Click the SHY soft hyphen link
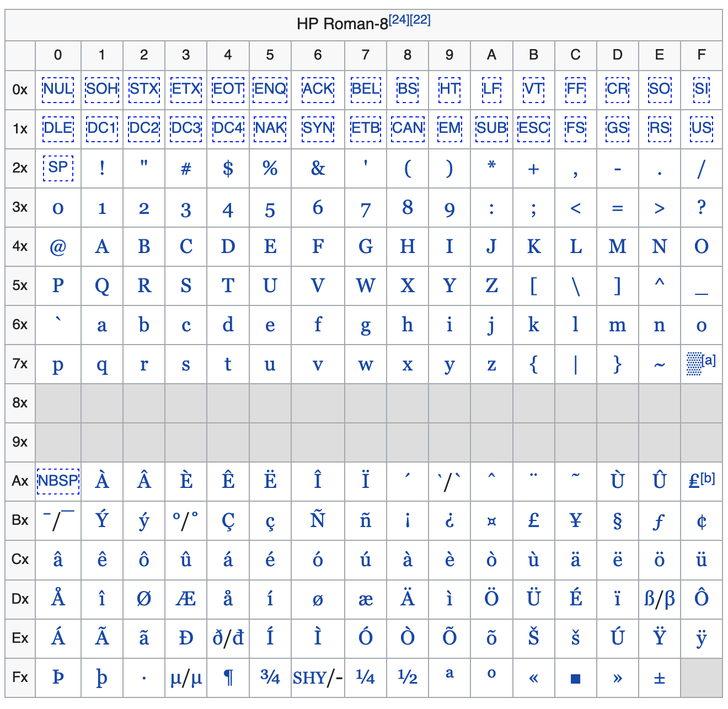Viewport: 728px width, 709px height. tap(310, 678)
